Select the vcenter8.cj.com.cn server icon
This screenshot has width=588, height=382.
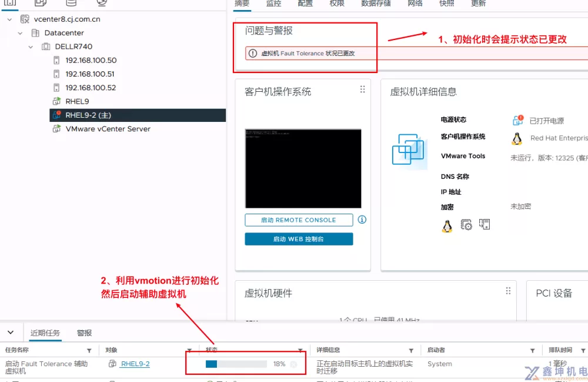25,19
